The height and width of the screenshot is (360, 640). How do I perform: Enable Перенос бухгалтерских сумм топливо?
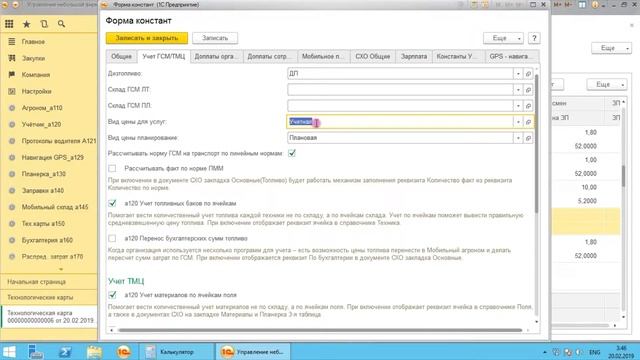(112, 238)
